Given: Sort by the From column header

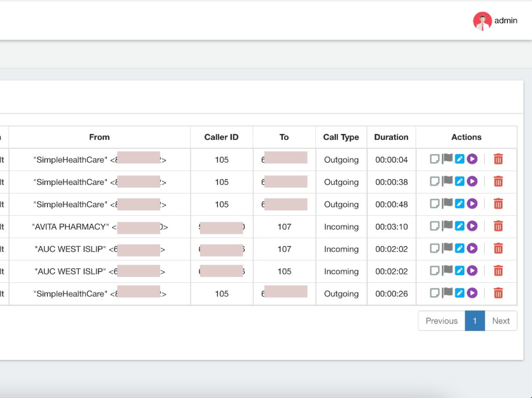Looking at the screenshot, I should pyautogui.click(x=99, y=137).
